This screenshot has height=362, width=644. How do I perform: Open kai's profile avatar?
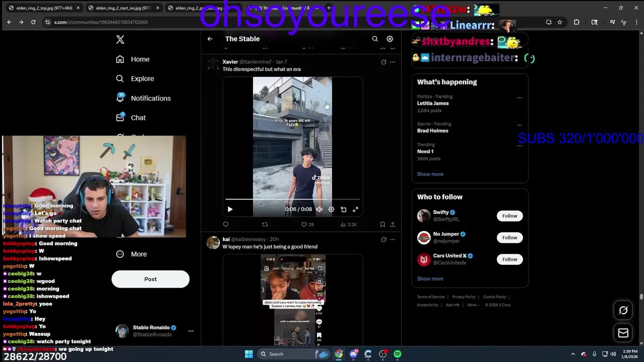(x=213, y=242)
